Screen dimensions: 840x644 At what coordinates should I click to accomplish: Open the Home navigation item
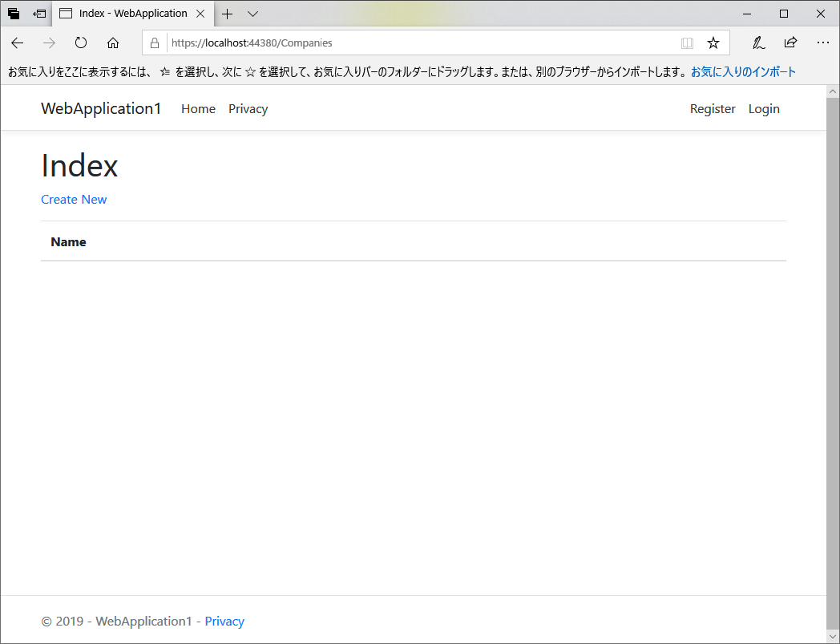pos(198,108)
